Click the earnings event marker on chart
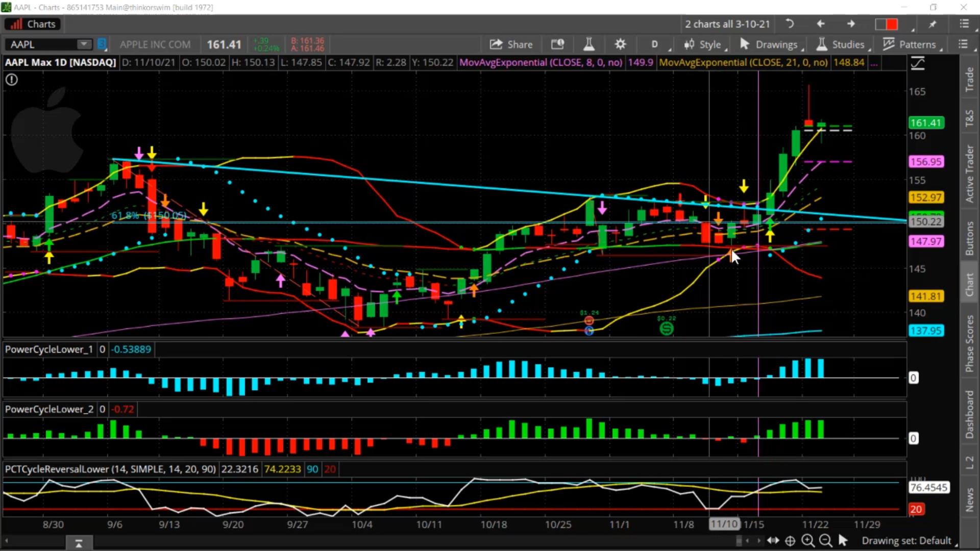Viewport: 980px width, 551px height. pos(589,320)
